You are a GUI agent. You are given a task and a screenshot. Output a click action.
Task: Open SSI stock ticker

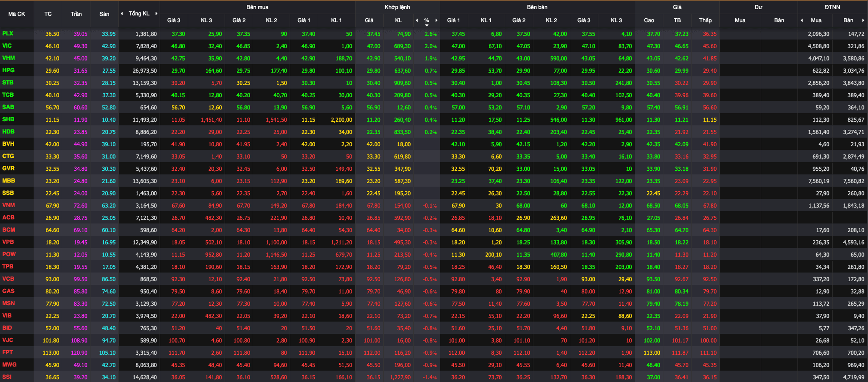pos(7,377)
